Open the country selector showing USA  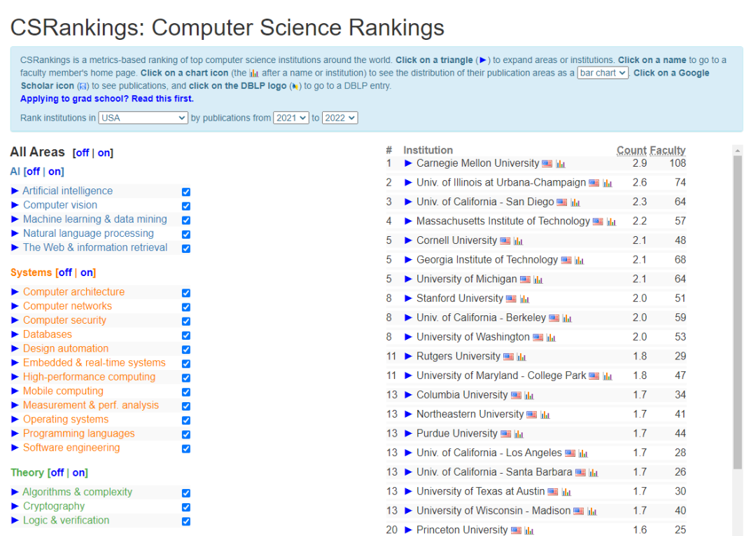[x=143, y=118]
